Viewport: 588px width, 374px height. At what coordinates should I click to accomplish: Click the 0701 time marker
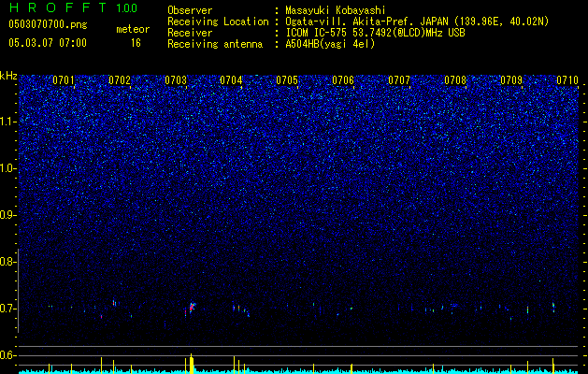pos(64,79)
